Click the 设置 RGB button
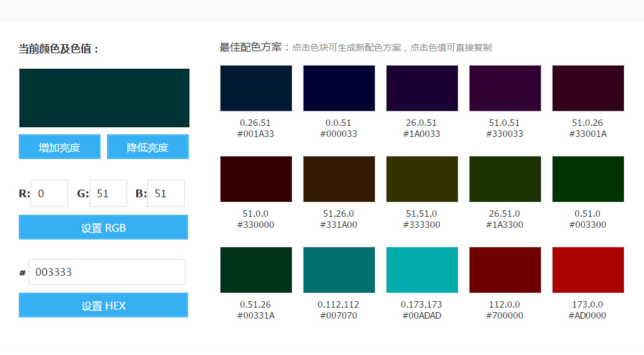Image resolution: width=644 pixels, height=355 pixels. [103, 227]
